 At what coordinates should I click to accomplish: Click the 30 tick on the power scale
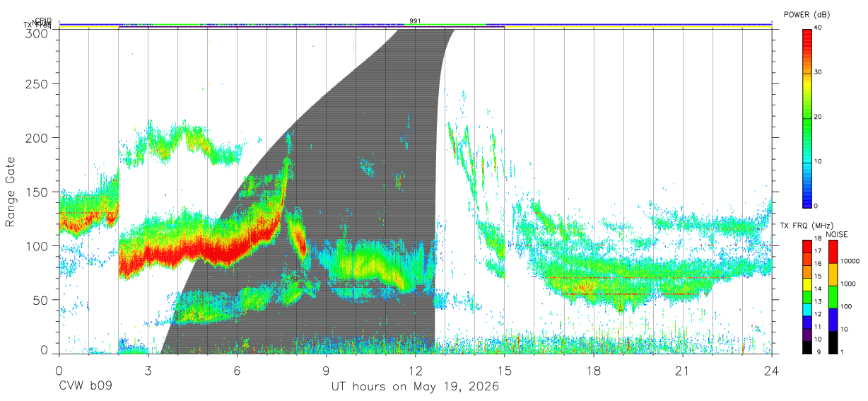(x=819, y=72)
